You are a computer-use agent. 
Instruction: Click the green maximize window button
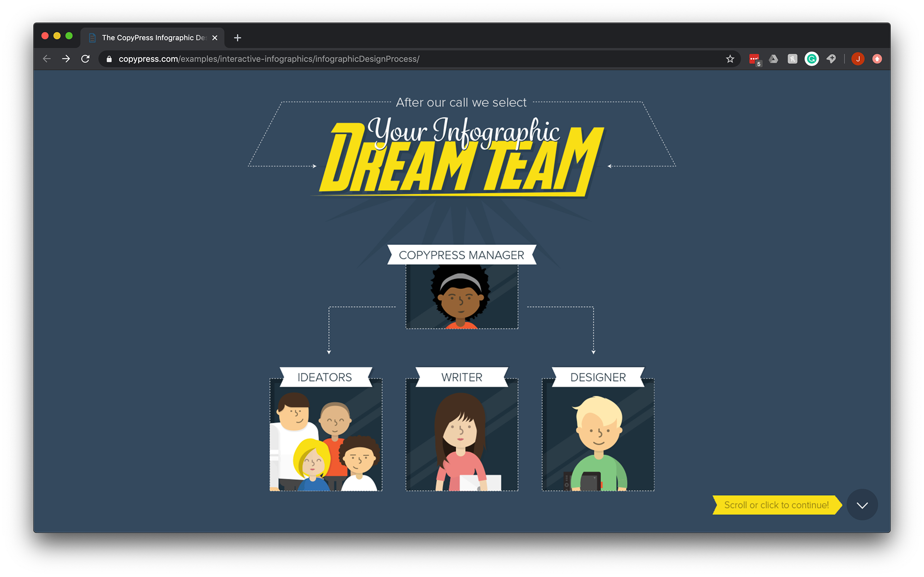tap(69, 36)
